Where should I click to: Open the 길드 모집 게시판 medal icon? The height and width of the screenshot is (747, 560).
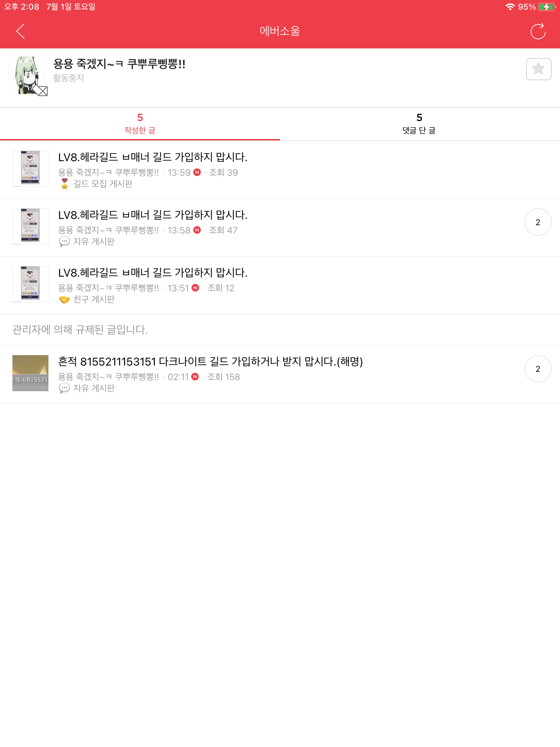tap(65, 184)
